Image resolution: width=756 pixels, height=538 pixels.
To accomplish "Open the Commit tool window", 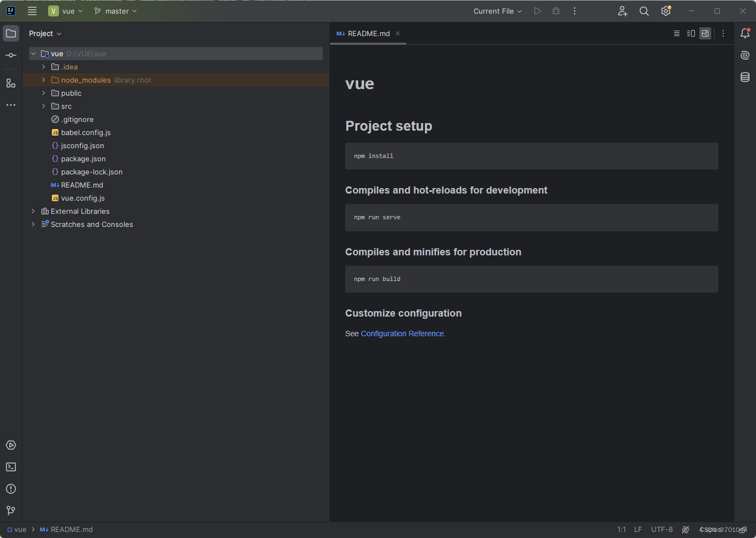I will pyautogui.click(x=11, y=55).
